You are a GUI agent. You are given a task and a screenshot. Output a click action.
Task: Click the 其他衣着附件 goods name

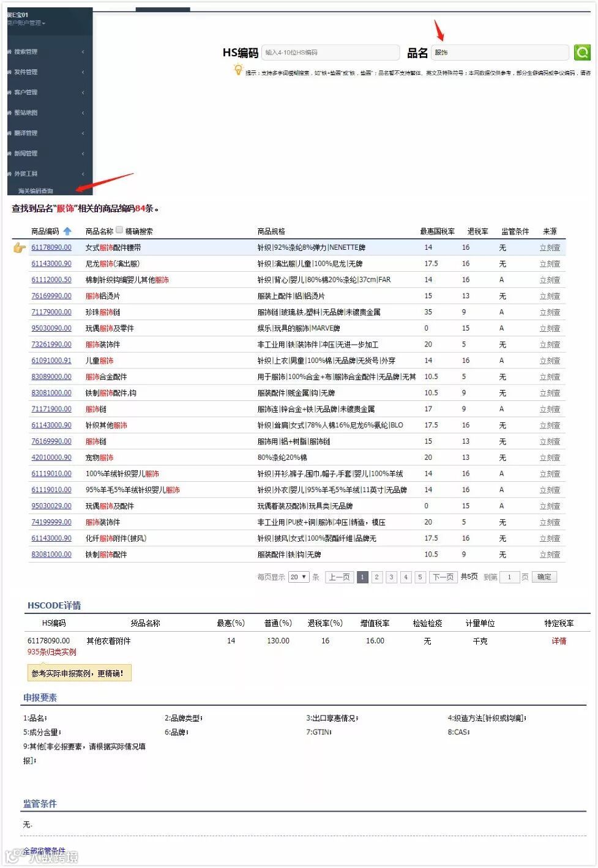108,641
